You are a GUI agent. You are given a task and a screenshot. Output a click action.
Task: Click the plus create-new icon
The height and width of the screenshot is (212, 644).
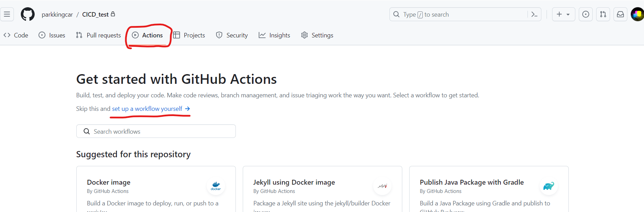click(559, 14)
